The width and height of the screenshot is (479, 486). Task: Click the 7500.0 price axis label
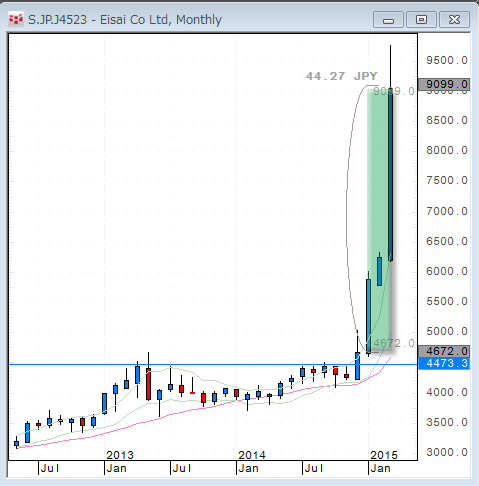tap(447, 180)
